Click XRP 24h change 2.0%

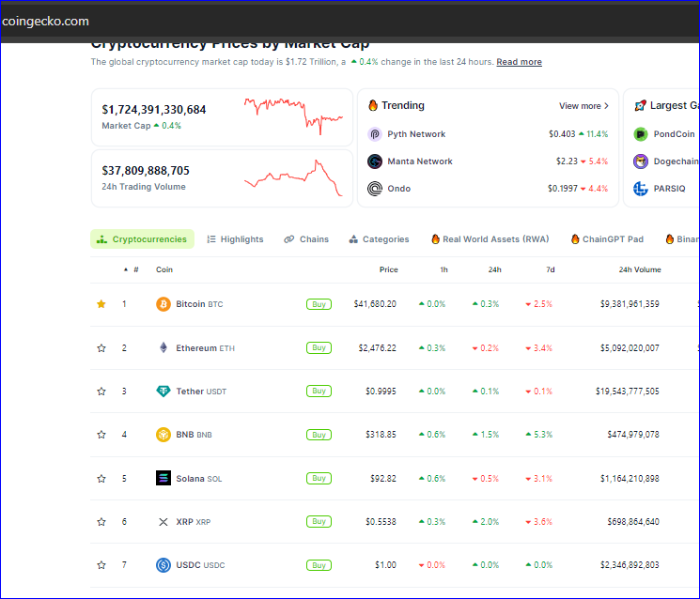click(485, 522)
